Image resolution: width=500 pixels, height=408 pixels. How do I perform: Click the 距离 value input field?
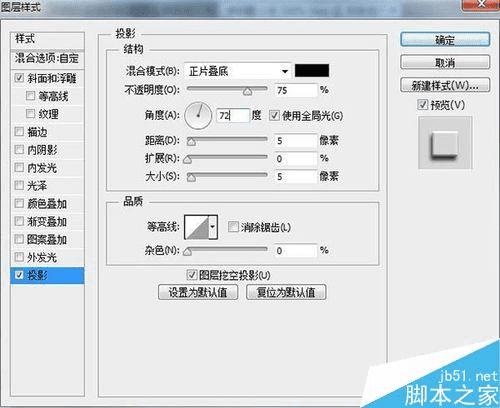click(x=296, y=140)
